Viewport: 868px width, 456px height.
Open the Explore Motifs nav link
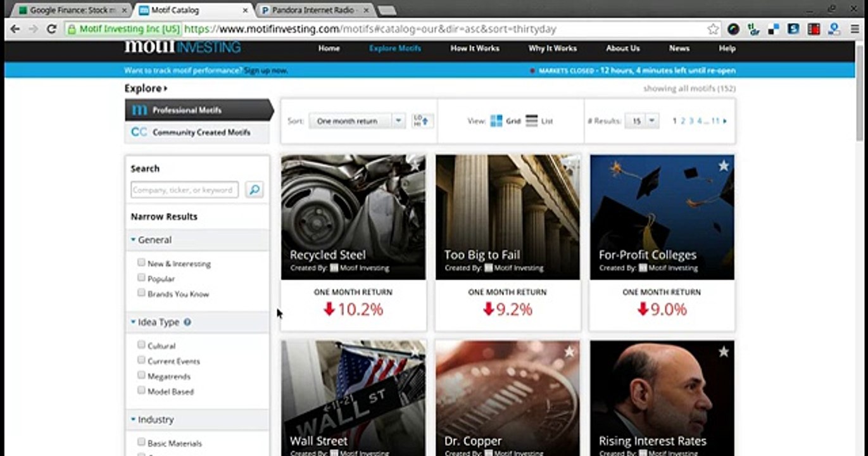pos(395,48)
